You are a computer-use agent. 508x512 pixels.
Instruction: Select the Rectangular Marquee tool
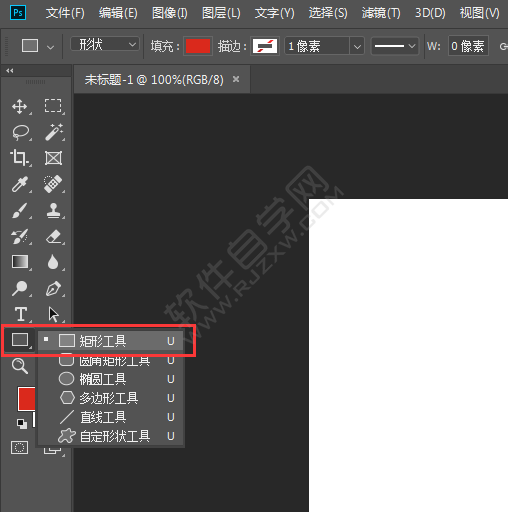[x=53, y=106]
